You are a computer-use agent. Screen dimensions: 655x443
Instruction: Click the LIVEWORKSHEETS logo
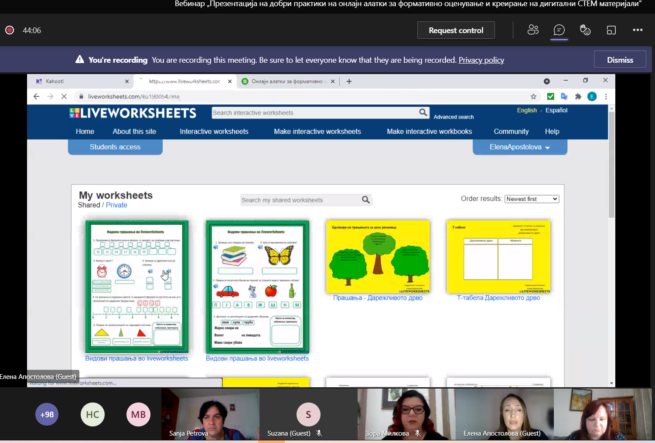pyautogui.click(x=133, y=113)
